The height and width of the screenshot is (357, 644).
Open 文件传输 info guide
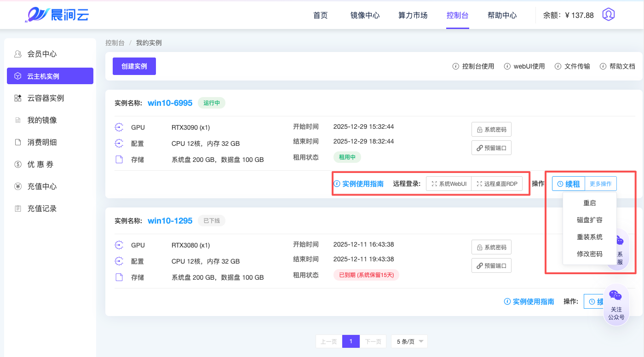click(572, 66)
